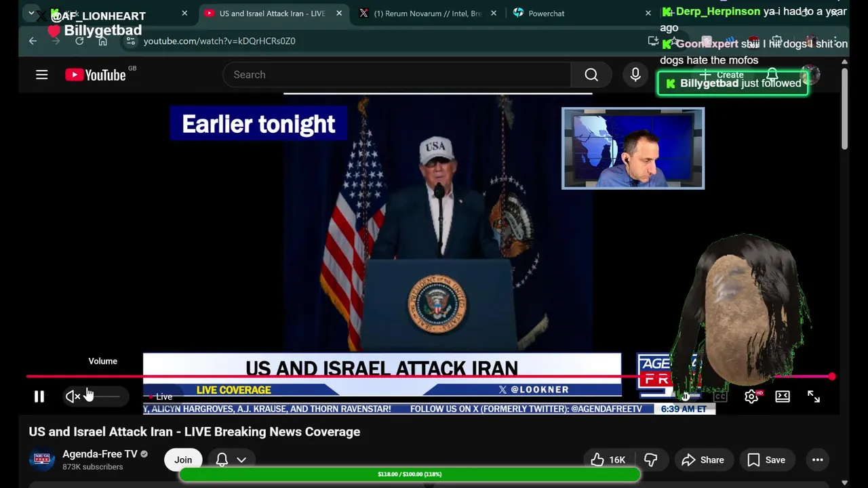Click the page's vertical scrollbar thumb

(x=844, y=108)
